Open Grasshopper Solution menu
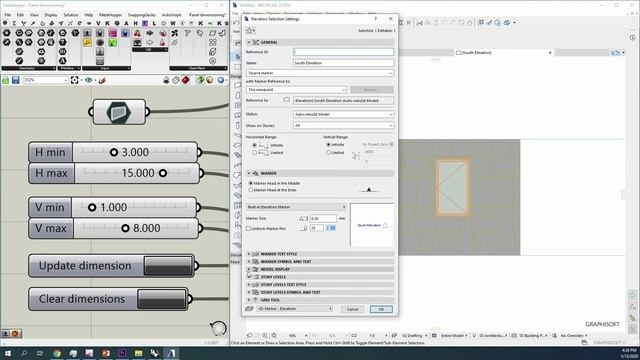Screen dimensions: 640x360 [71, 15]
